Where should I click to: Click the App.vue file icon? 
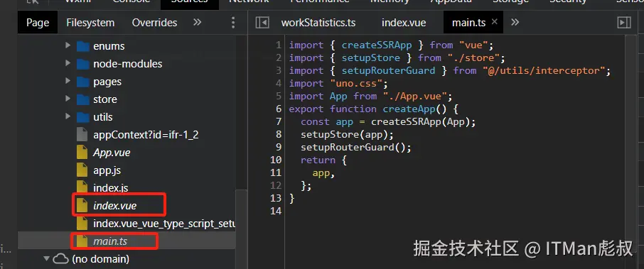(x=82, y=153)
